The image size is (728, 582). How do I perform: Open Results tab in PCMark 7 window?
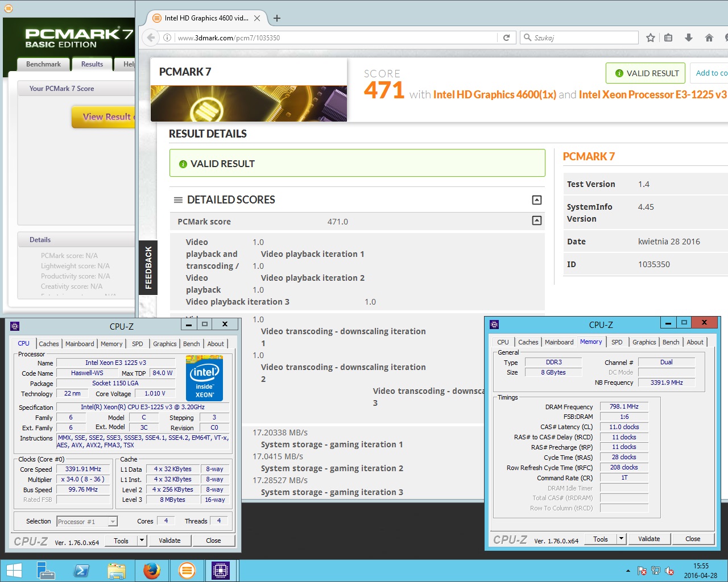[x=92, y=64]
